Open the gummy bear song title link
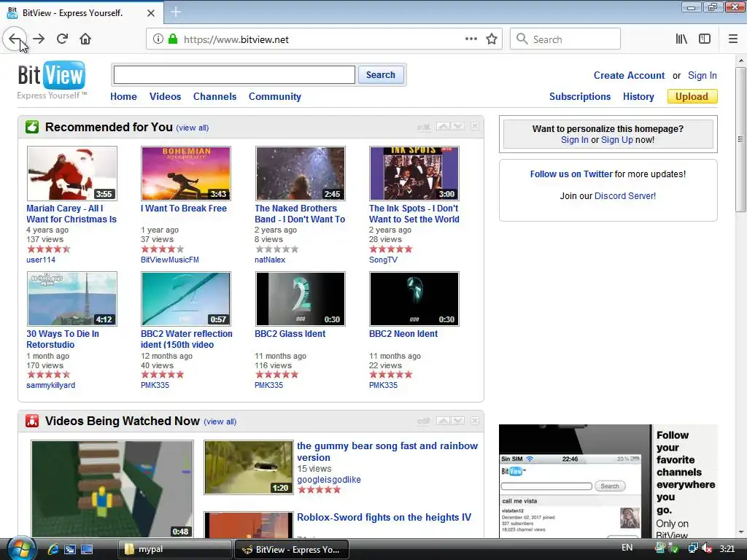The height and width of the screenshot is (560, 747). coord(387,451)
